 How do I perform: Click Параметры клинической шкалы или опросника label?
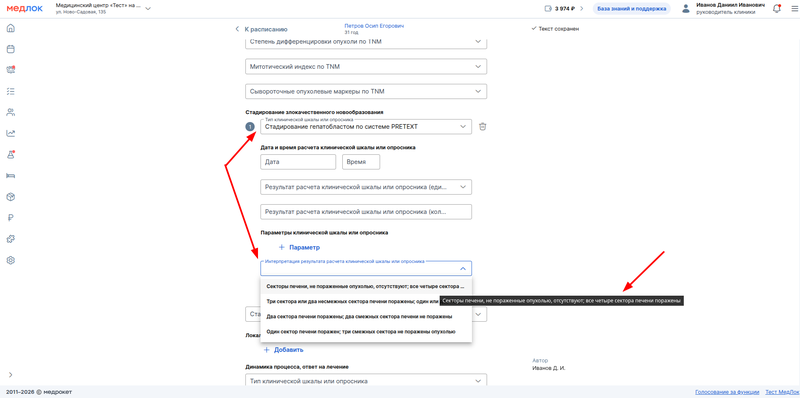coord(324,233)
